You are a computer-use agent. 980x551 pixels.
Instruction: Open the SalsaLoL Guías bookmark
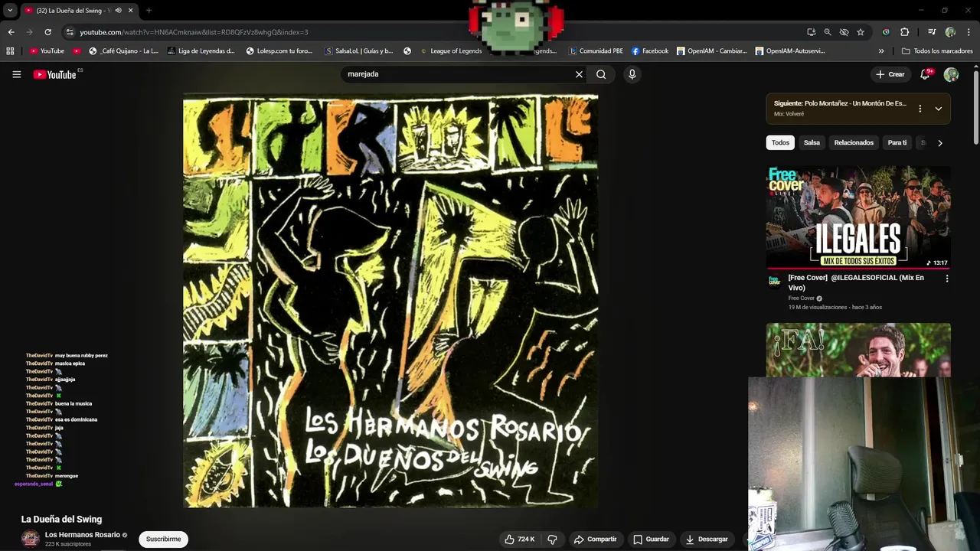(x=359, y=51)
